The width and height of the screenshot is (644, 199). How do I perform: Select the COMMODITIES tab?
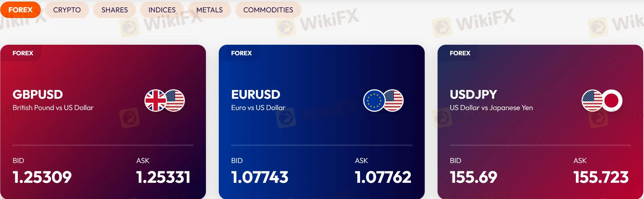pos(268,10)
